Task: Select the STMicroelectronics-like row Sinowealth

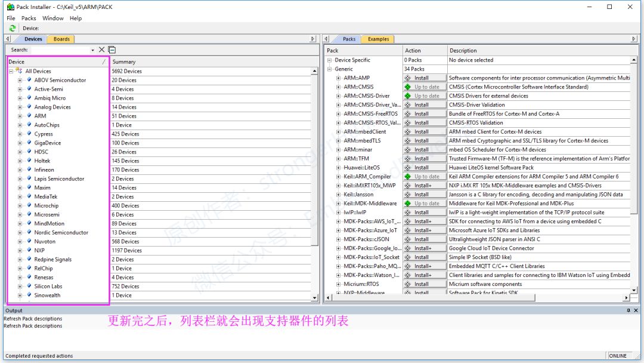Action: tap(47, 295)
